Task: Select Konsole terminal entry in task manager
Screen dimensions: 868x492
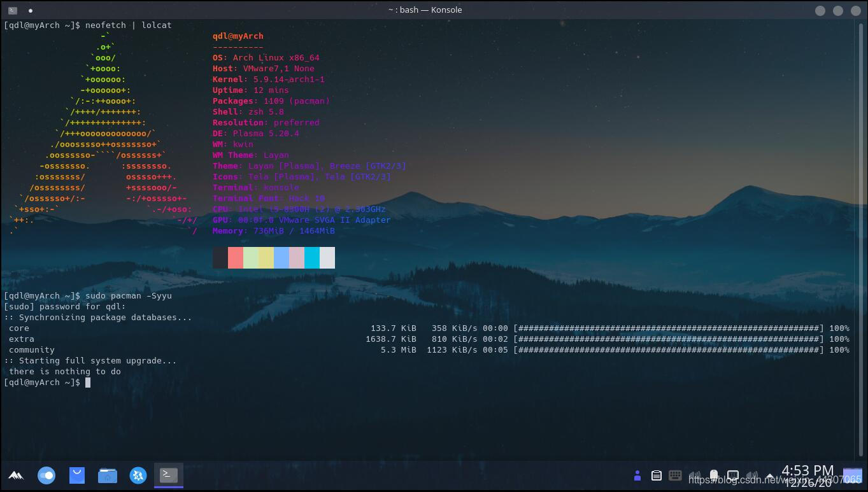Action: (169, 475)
